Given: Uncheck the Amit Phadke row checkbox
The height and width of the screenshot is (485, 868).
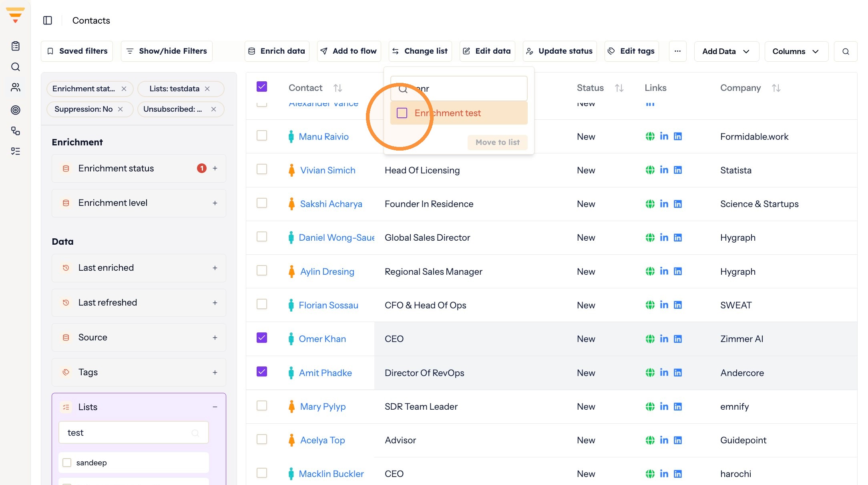Looking at the screenshot, I should (x=262, y=372).
